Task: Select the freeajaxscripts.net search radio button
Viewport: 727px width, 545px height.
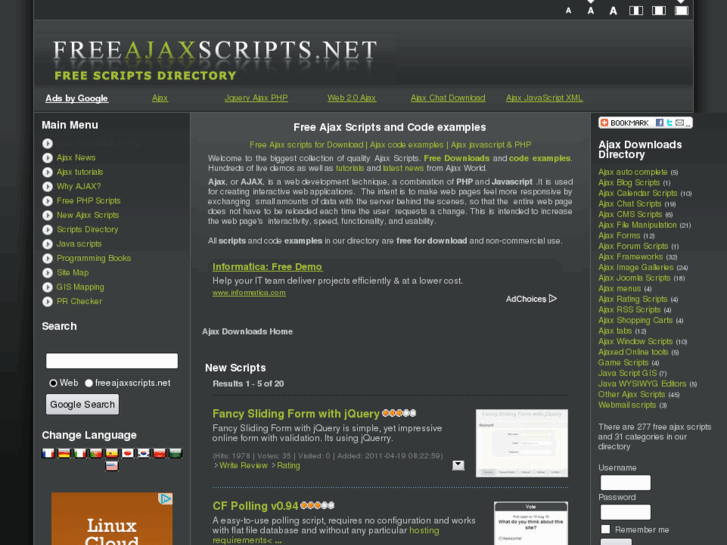Action: [x=89, y=383]
